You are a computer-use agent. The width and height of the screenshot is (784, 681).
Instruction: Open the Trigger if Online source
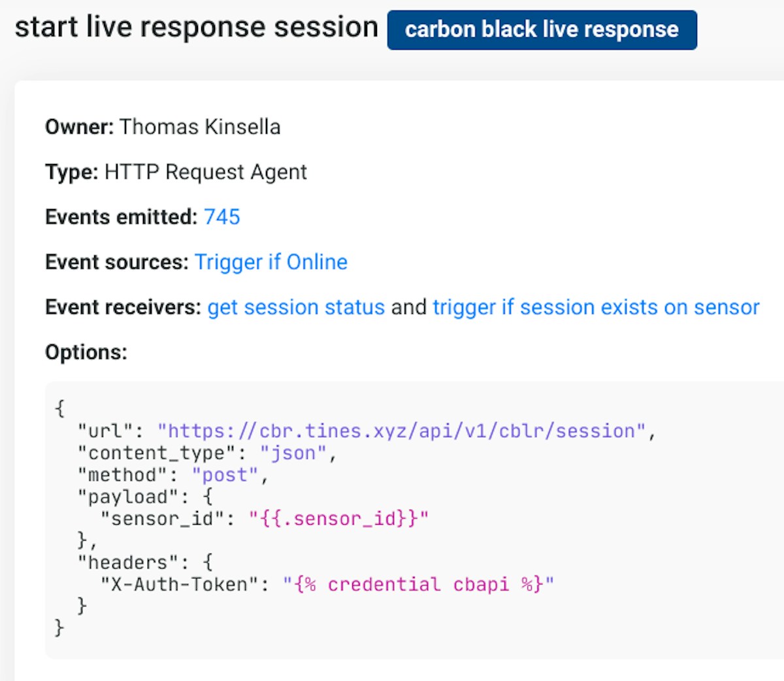point(271,262)
